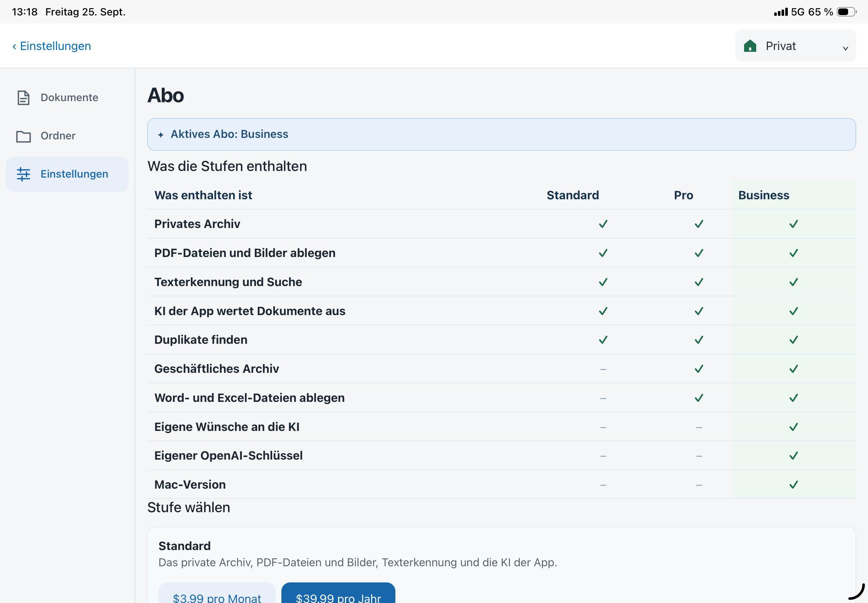This screenshot has height=603, width=868.
Task: Click Business checkmark for Eigener OpenAI-Schlüssel
Action: (794, 456)
